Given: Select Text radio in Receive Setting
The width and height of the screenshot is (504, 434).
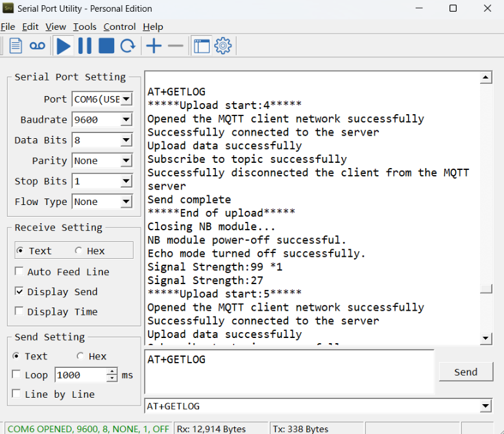Looking at the screenshot, I should tap(20, 251).
